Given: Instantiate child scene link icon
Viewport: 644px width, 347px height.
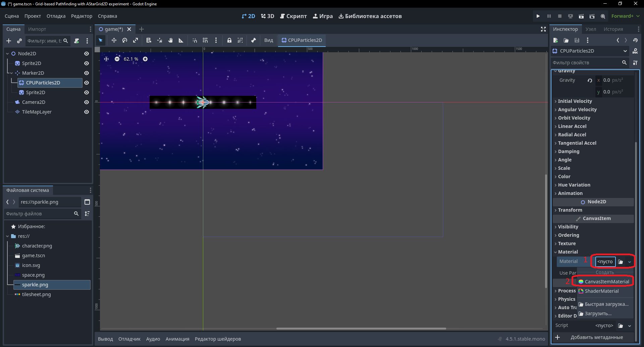Looking at the screenshot, I should click(19, 41).
